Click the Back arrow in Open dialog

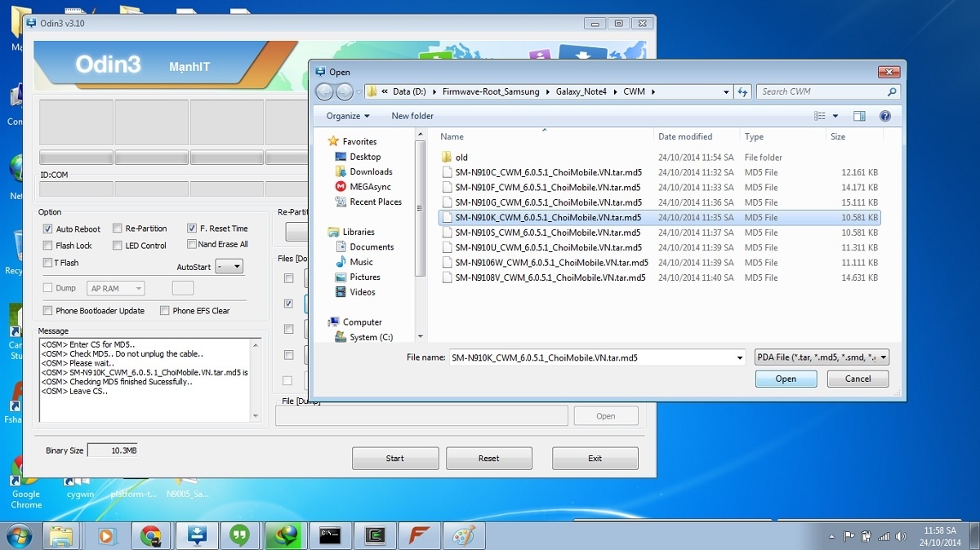[324, 92]
